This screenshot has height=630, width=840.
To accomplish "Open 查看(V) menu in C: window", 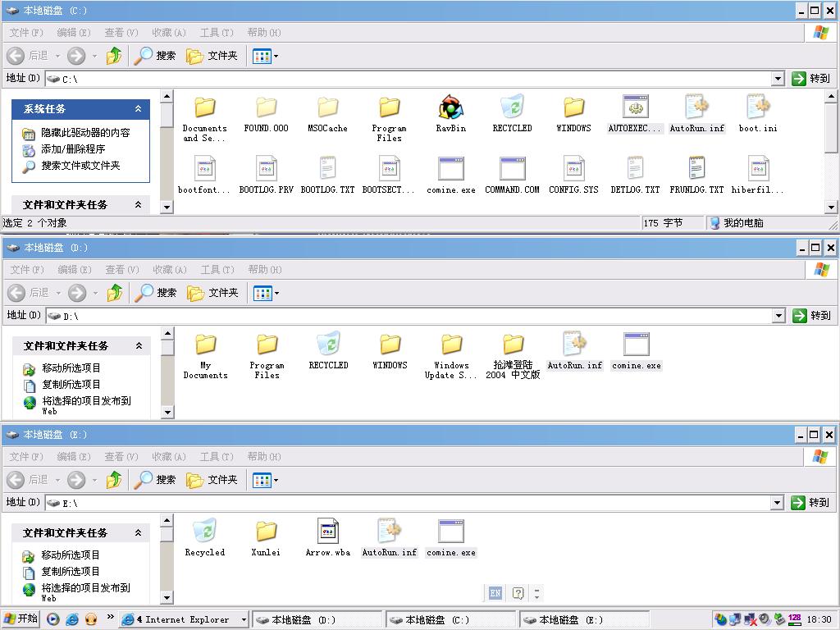I will click(x=121, y=33).
